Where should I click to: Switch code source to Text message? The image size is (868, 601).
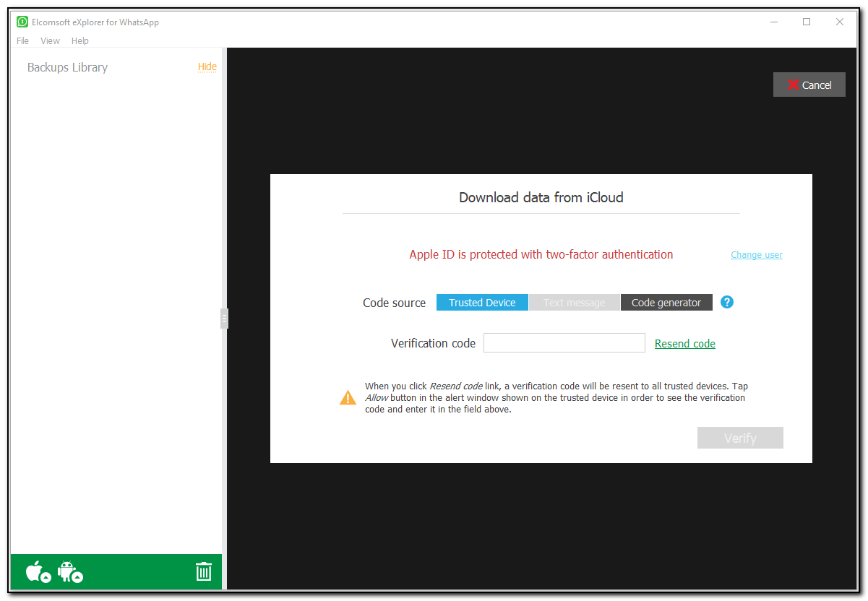tap(574, 302)
